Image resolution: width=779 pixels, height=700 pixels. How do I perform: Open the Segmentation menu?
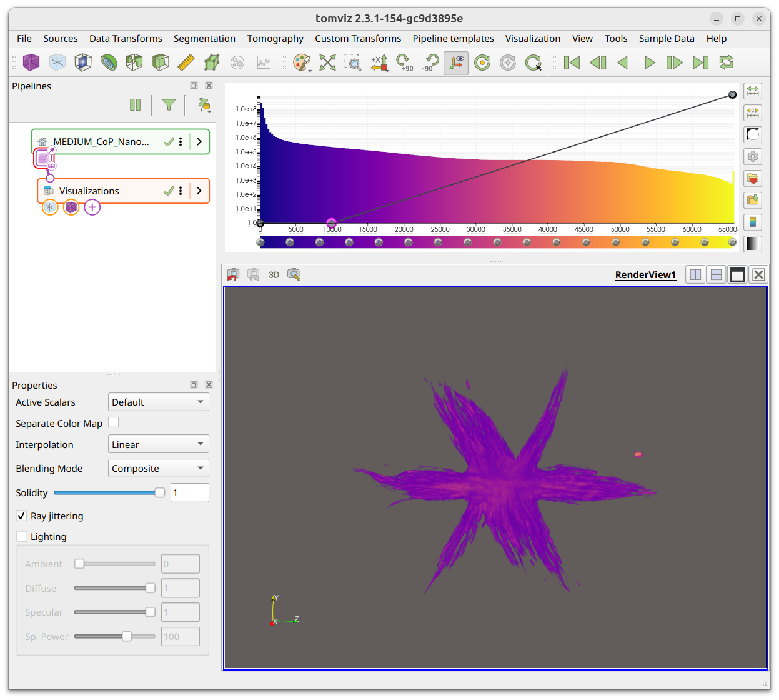[x=204, y=39]
